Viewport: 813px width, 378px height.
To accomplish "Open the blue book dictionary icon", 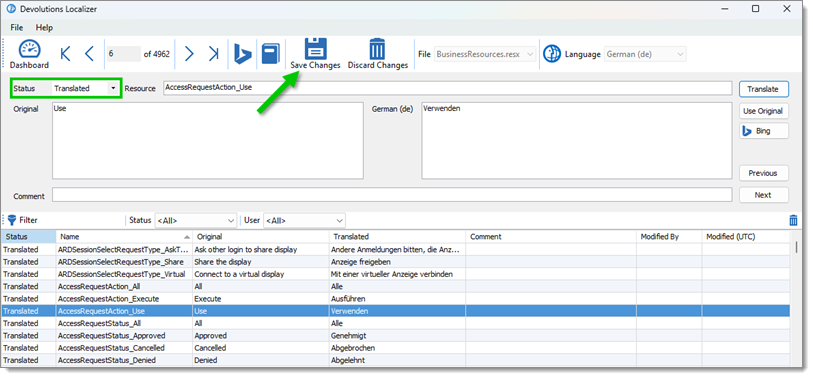I will coord(270,53).
